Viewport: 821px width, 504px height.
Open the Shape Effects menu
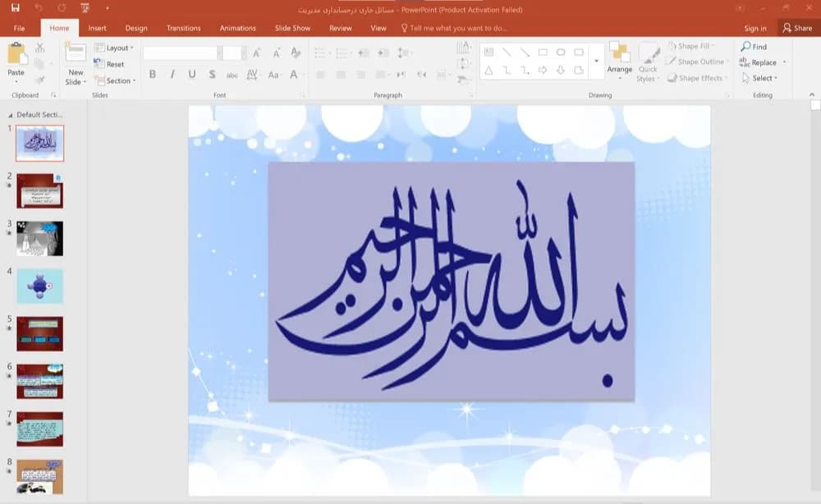pos(697,78)
